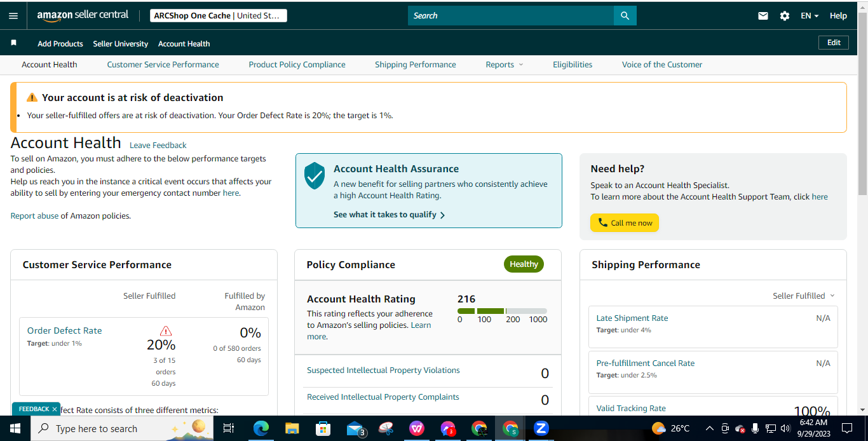Click Seller University bookmark
The image size is (868, 441).
[x=121, y=44]
